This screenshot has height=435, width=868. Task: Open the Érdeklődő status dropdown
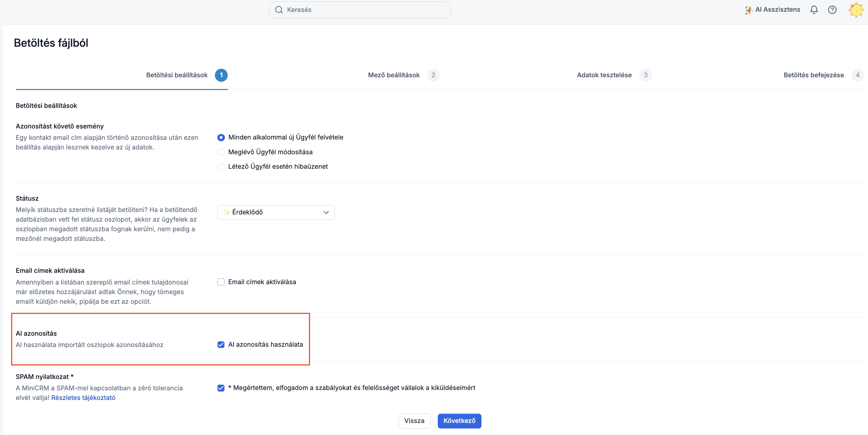click(x=276, y=212)
